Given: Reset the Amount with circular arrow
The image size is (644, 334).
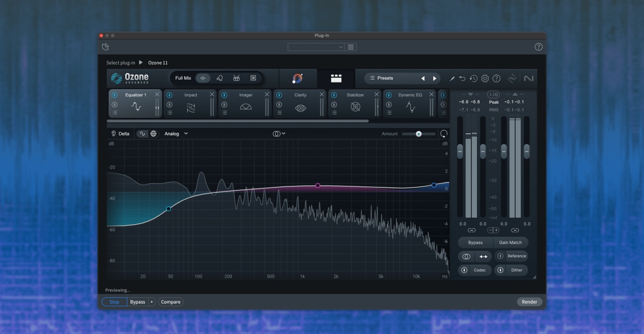Looking at the screenshot, I should coord(444,133).
